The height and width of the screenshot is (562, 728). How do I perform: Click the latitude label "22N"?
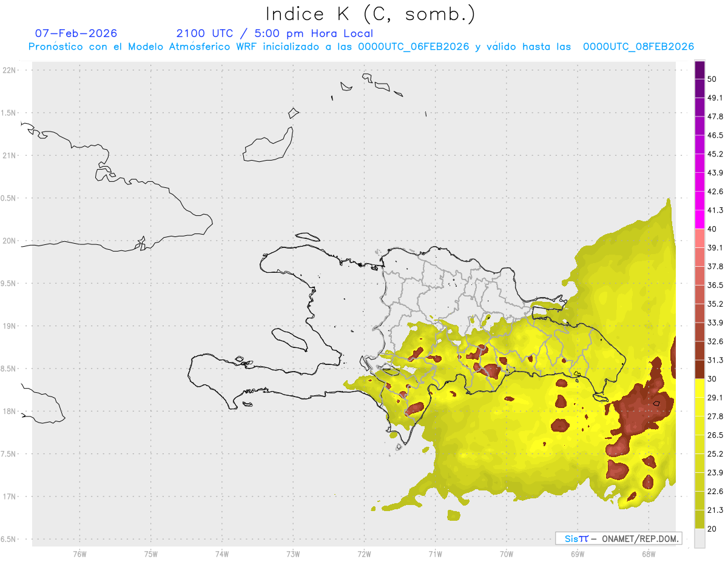click(x=10, y=70)
